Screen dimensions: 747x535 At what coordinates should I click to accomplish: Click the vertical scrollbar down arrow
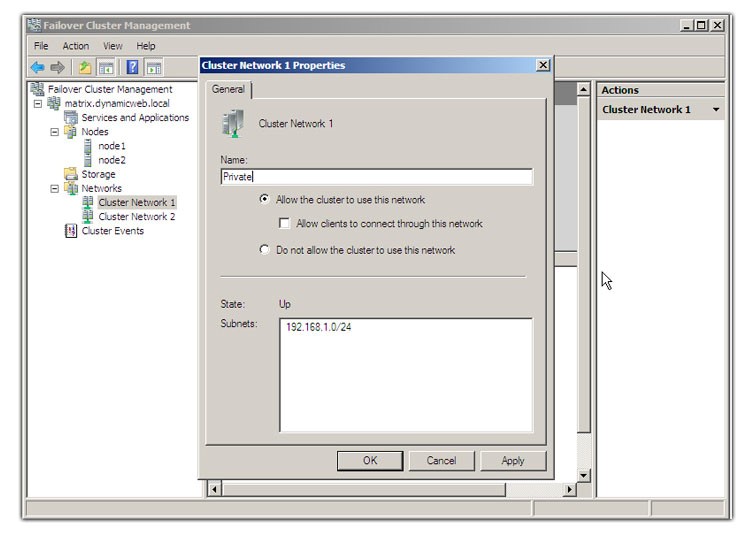coord(584,475)
